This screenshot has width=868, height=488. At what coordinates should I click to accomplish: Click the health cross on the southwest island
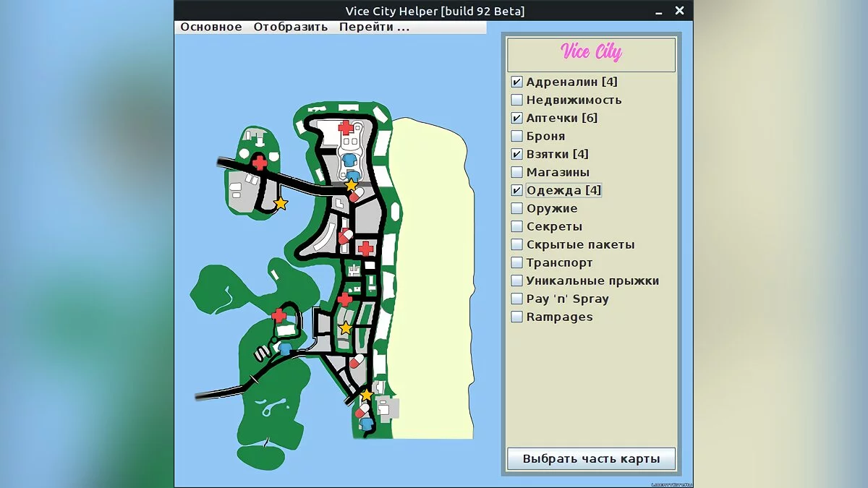point(278,314)
